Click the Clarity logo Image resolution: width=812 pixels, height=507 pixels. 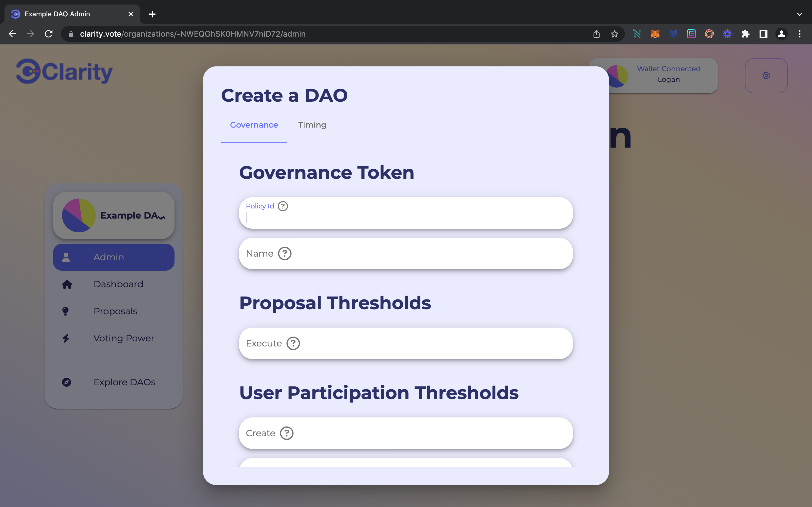[64, 72]
